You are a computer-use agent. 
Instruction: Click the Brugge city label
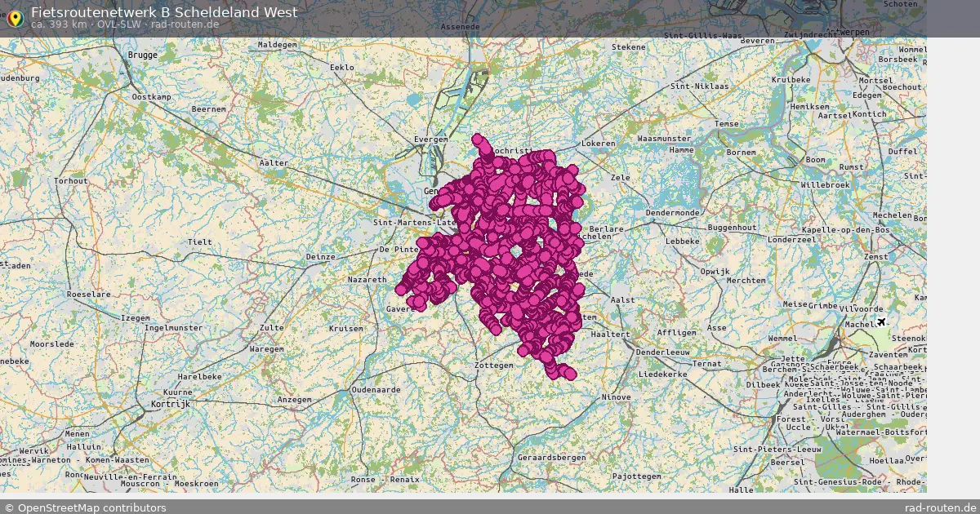pyautogui.click(x=143, y=55)
